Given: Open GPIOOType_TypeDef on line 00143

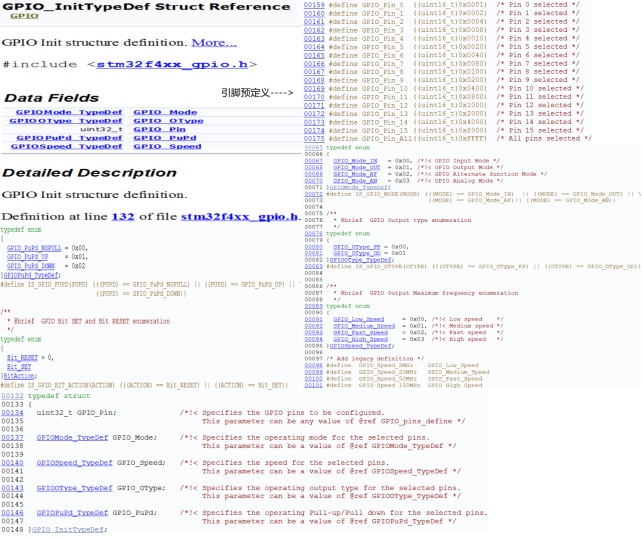Looking at the screenshot, I should (x=74, y=488).
